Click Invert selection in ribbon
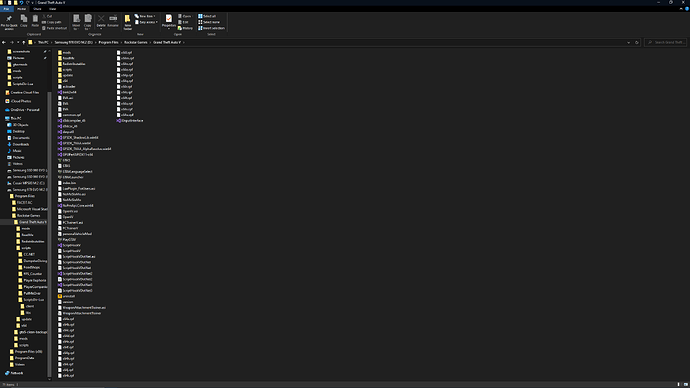This screenshot has height=388, width=690. [x=212, y=28]
